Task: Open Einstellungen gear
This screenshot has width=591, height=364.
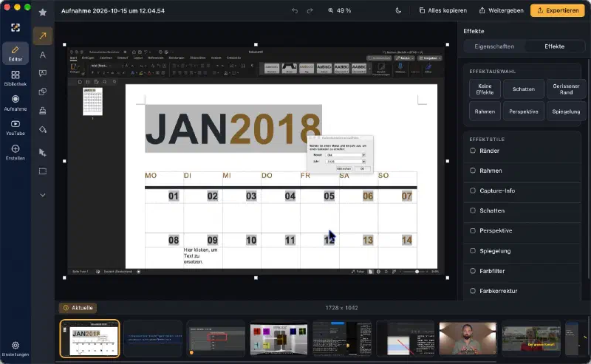Action: (16, 348)
